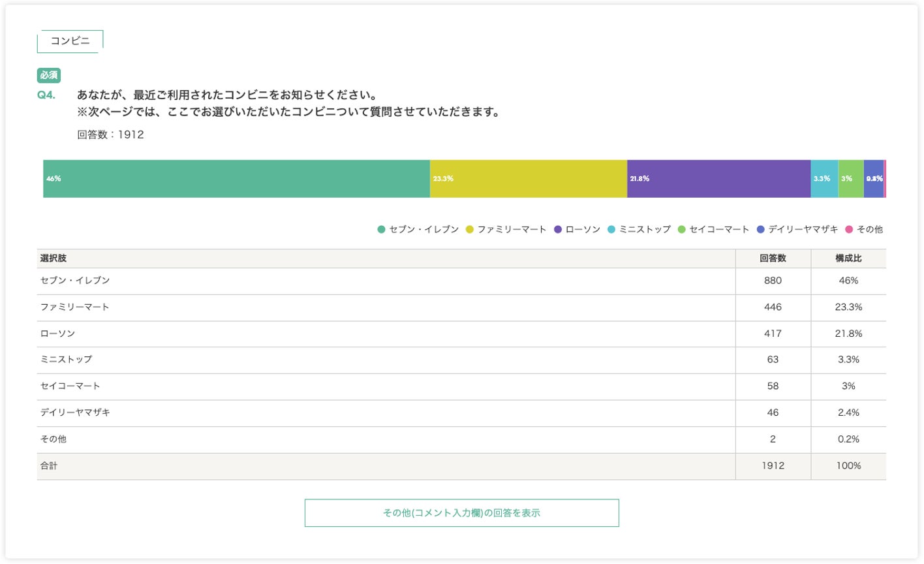This screenshot has height=564, width=924.
Task: Click the 3% ratio table cell
Action: (x=848, y=386)
